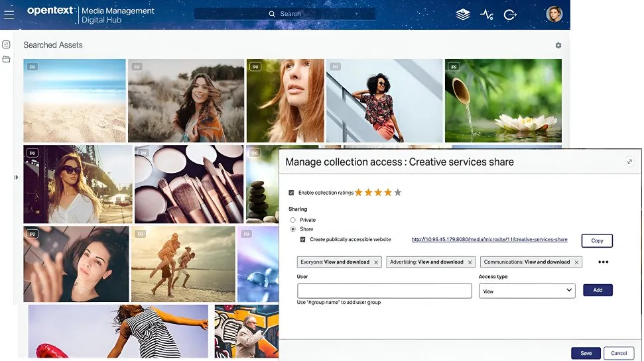Screen dimensions: 644x361
Task: Expand the manage collection access dialog
Action: tap(629, 162)
